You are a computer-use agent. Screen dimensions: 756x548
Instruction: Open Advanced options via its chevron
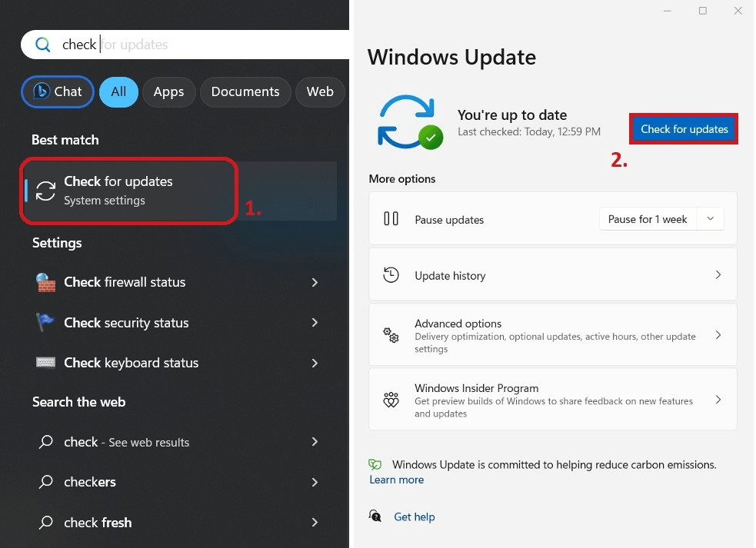coord(718,335)
